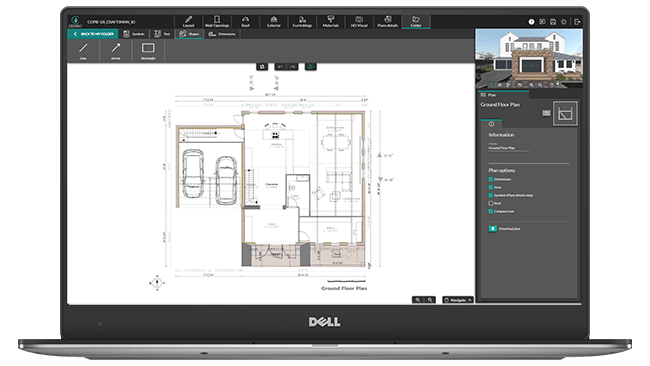This screenshot has width=650, height=366.
Task: Select the Rectangle shape tool
Action: (x=148, y=51)
